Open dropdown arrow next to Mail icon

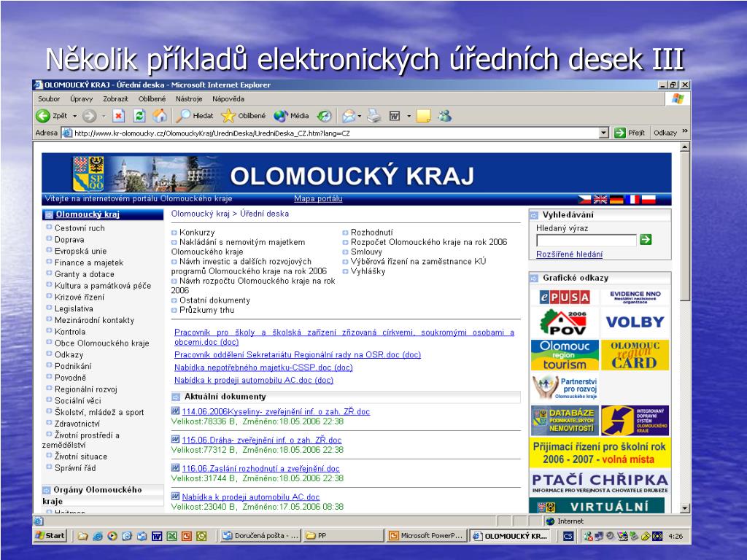click(360, 116)
